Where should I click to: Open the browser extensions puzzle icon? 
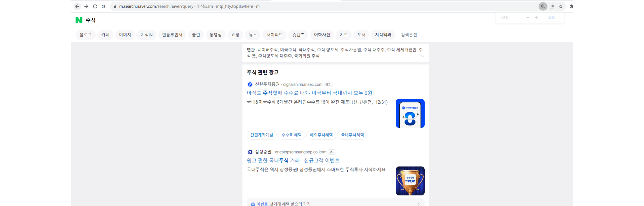point(571,6)
